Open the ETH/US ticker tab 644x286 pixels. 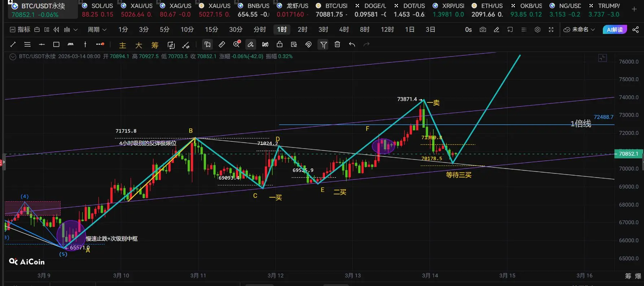(487, 10)
